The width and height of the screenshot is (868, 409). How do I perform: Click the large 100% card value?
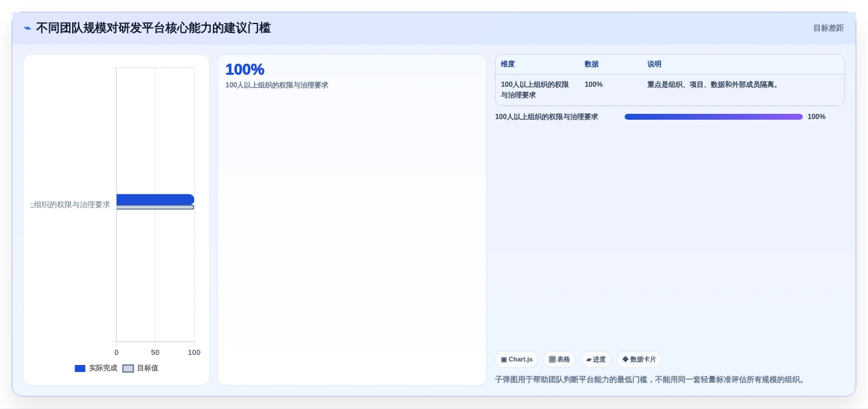coord(245,69)
